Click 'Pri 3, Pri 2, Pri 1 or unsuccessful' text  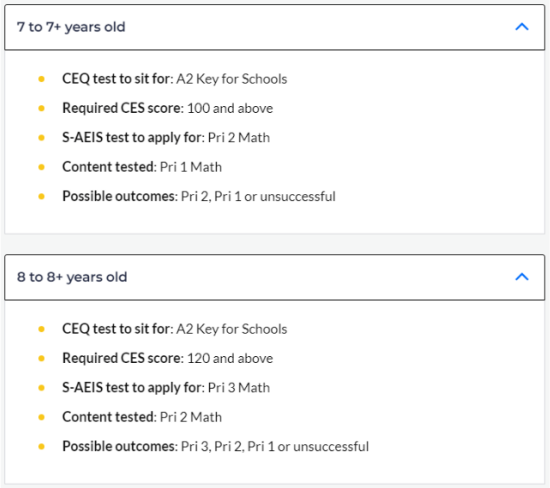275,447
